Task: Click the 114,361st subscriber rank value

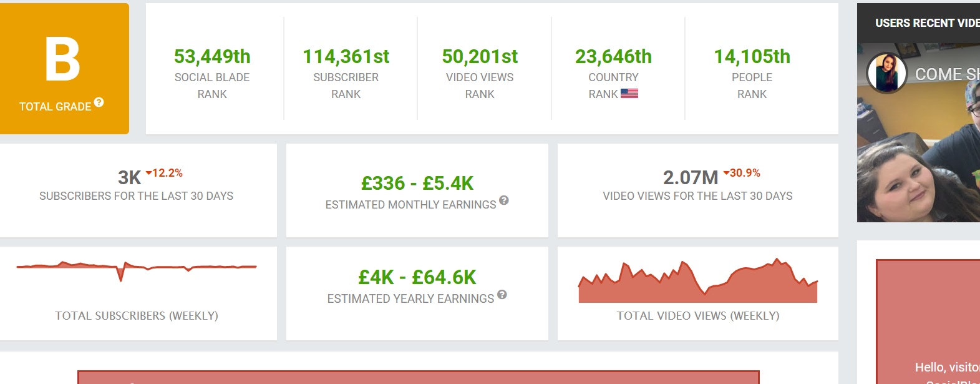Action: tap(346, 57)
